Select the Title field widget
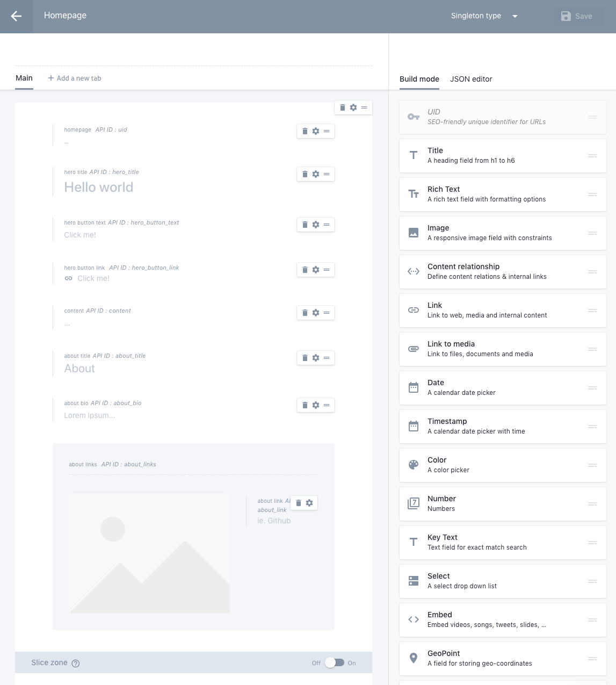 [503, 156]
